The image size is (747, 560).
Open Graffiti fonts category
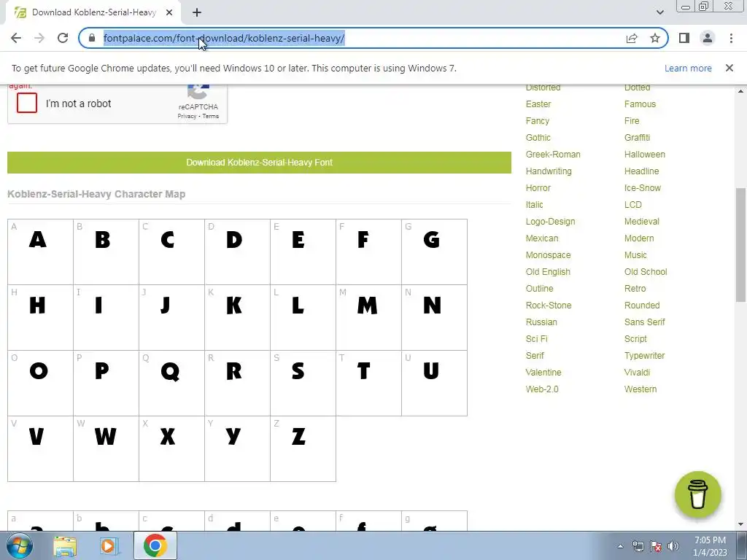[637, 138]
